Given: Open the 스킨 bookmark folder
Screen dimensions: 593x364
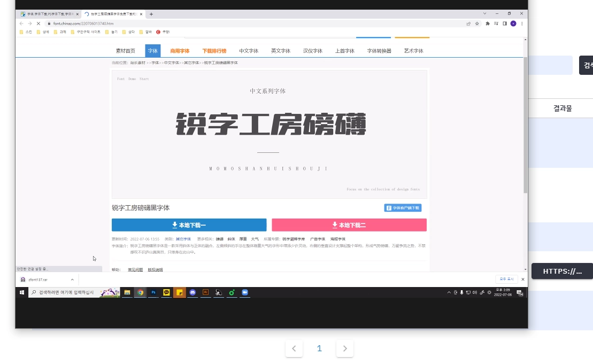Looking at the screenshot, I should 26,32.
